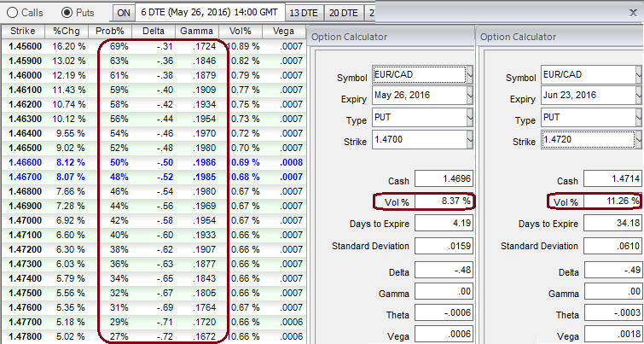This screenshot has width=644, height=344.
Task: Click the .1986 gamma value
Action: 205,162
